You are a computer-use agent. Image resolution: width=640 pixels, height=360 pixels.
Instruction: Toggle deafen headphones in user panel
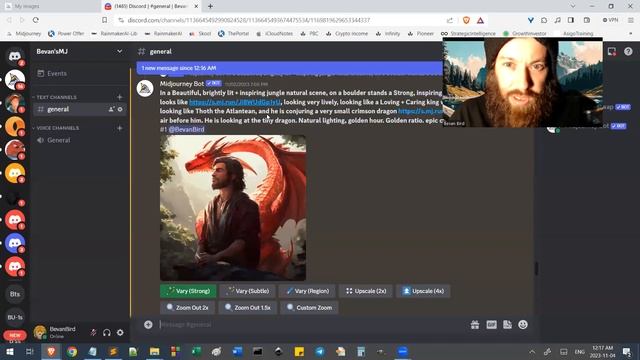pyautogui.click(x=107, y=333)
